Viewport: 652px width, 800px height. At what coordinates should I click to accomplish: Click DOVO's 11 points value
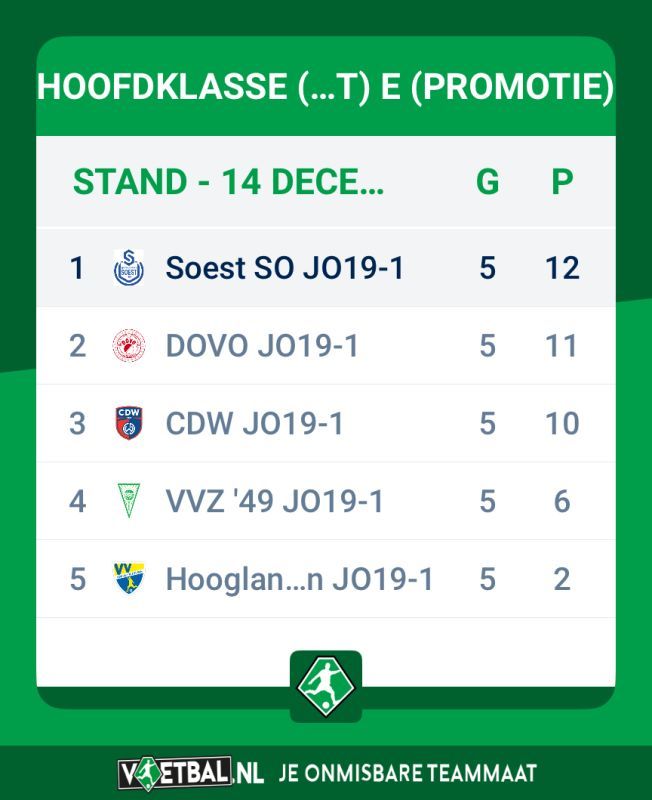click(561, 346)
